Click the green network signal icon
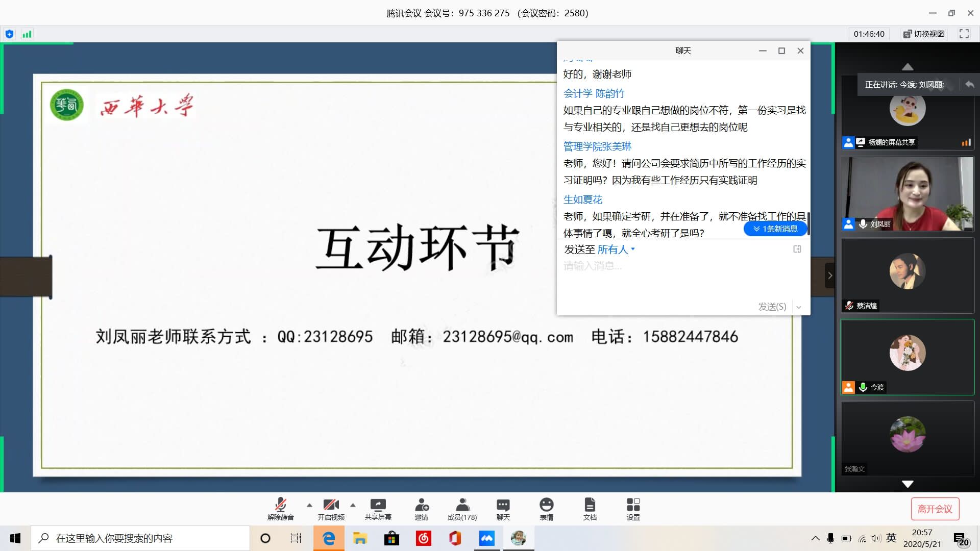This screenshot has height=551, width=980. [x=27, y=34]
